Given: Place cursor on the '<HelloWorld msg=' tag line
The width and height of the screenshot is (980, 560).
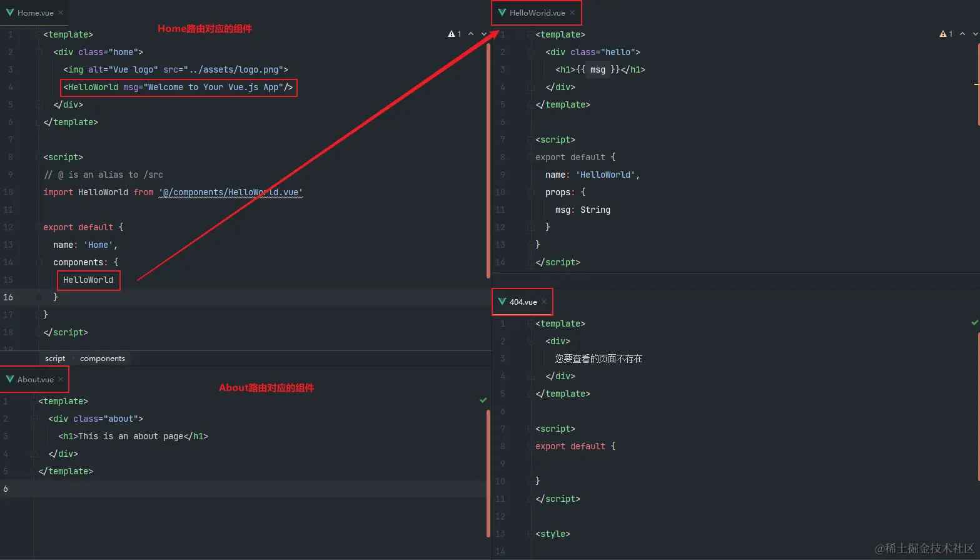Looking at the screenshot, I should (x=178, y=87).
